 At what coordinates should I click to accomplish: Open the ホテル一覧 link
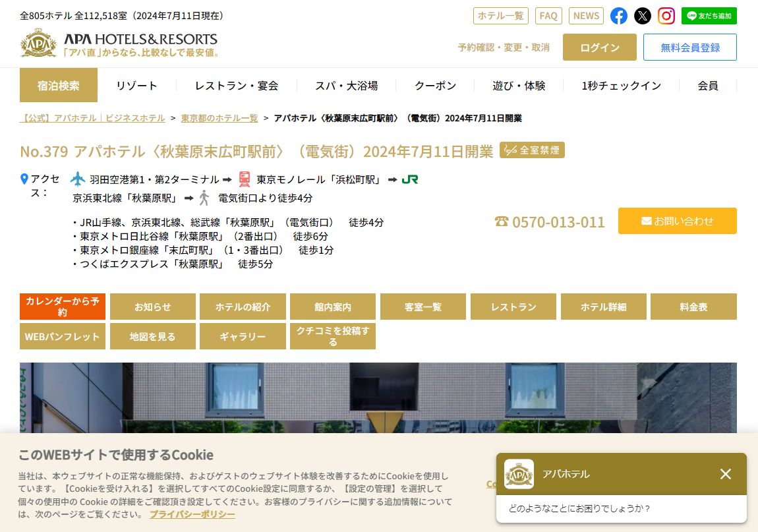click(x=501, y=16)
